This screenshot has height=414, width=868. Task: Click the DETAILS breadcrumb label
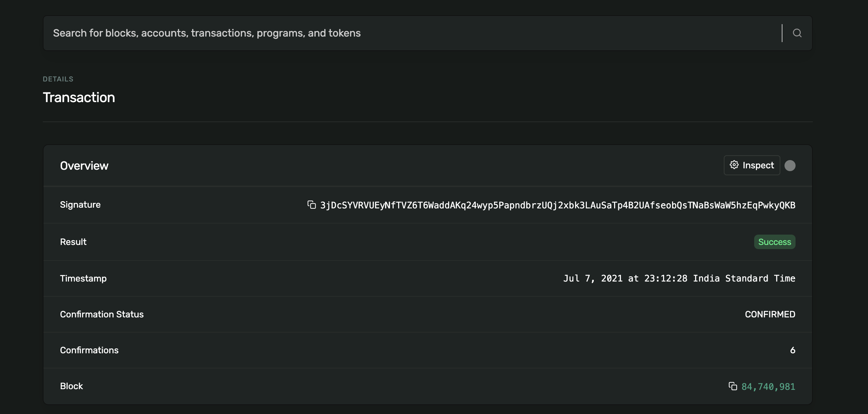(58, 79)
